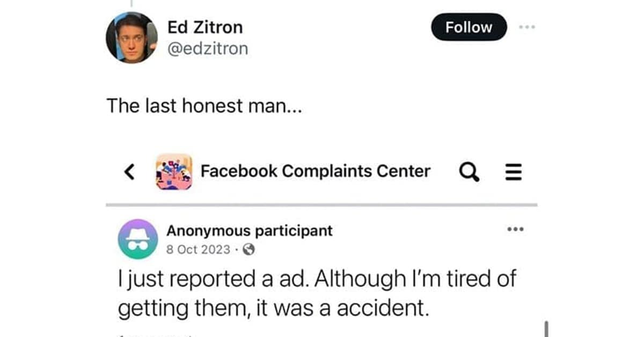Screen dimensions: 644x337
Task: Go back using the left chevron
Action: [x=129, y=172]
